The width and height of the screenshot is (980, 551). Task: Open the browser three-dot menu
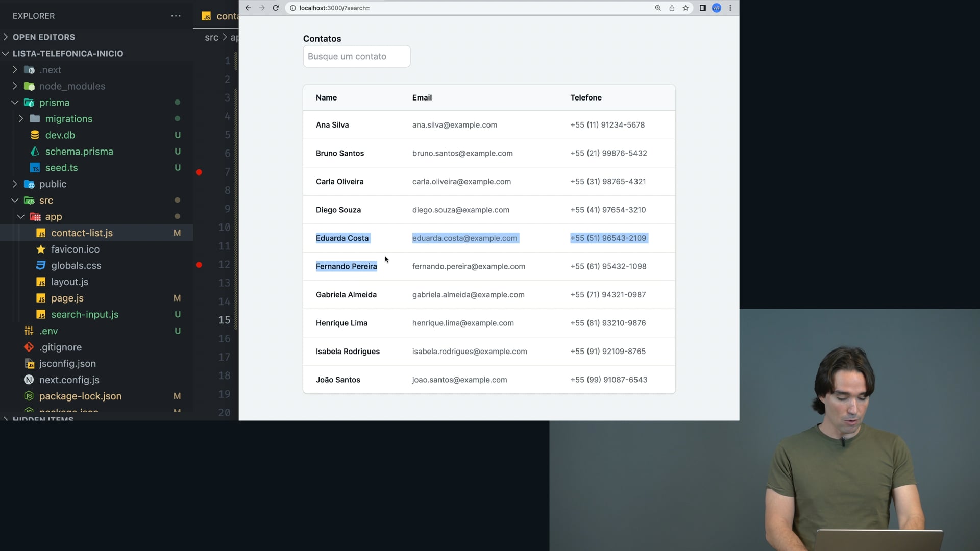pyautogui.click(x=730, y=8)
